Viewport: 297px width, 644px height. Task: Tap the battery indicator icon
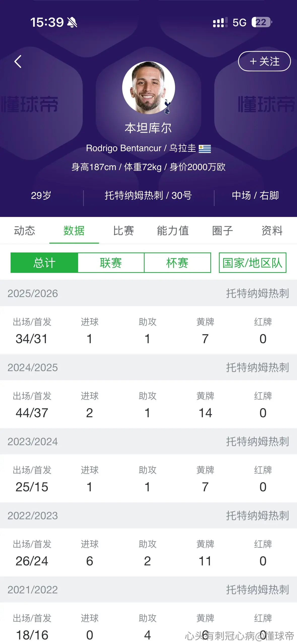[262, 22]
